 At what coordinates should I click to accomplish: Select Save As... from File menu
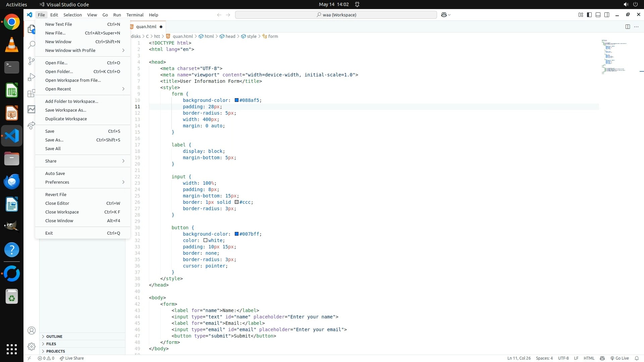54,140
